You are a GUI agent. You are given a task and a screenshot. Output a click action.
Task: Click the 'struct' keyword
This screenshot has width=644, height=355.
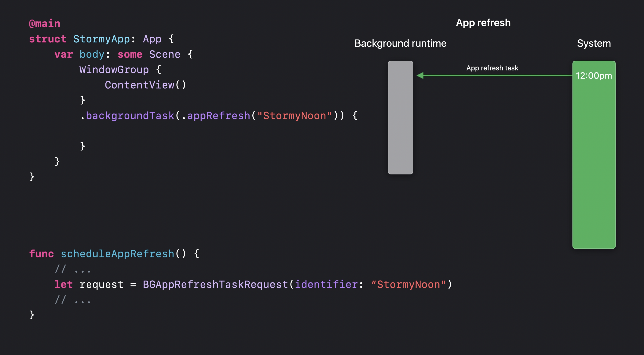48,39
